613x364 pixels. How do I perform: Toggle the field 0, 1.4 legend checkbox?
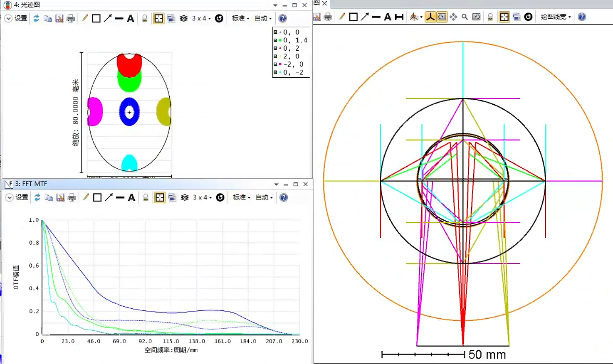click(x=275, y=40)
